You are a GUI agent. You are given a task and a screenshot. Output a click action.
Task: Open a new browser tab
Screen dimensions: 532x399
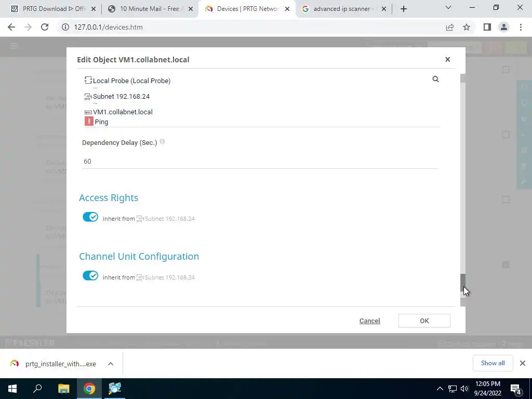point(403,9)
